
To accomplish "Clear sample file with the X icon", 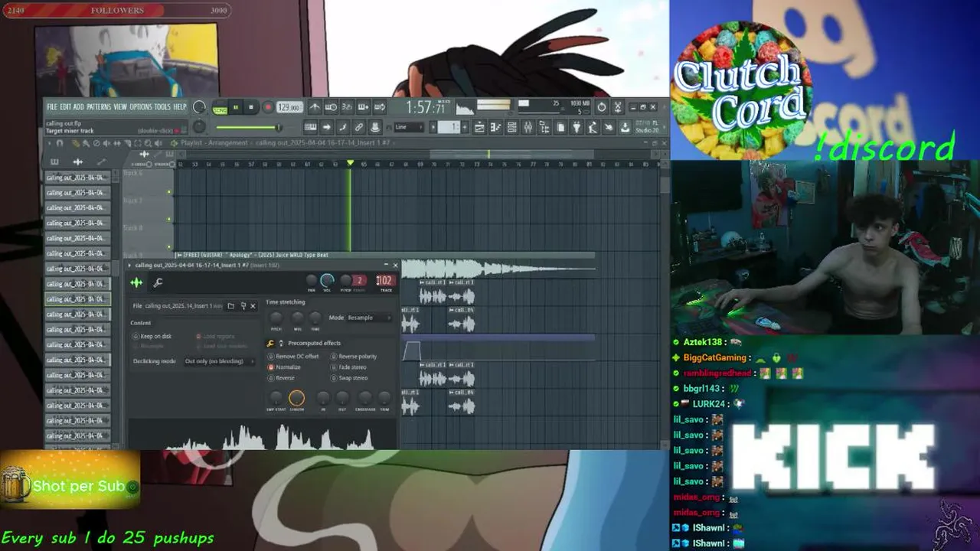I will pos(253,306).
